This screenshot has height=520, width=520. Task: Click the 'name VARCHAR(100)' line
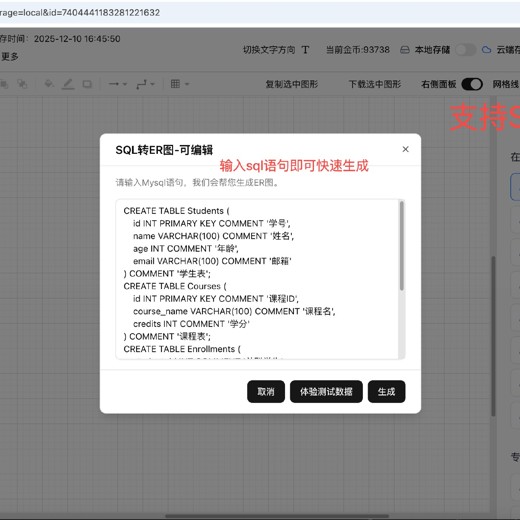pos(213,236)
